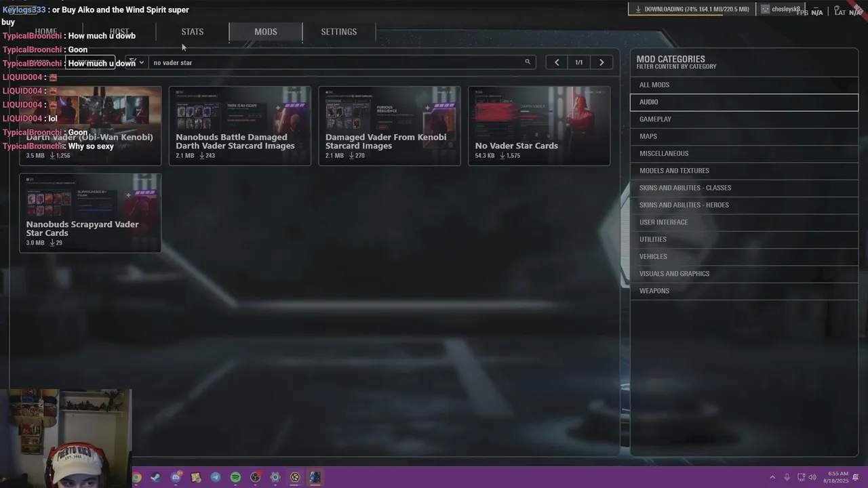Open OBS Studio from the taskbar
This screenshot has height=488, width=868.
tap(256, 477)
